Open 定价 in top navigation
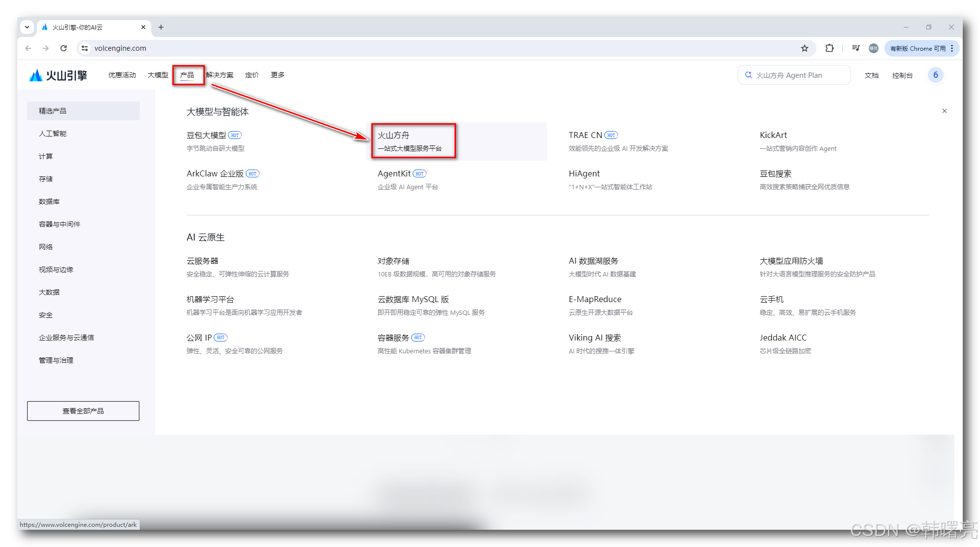The image size is (980, 547). tap(252, 75)
